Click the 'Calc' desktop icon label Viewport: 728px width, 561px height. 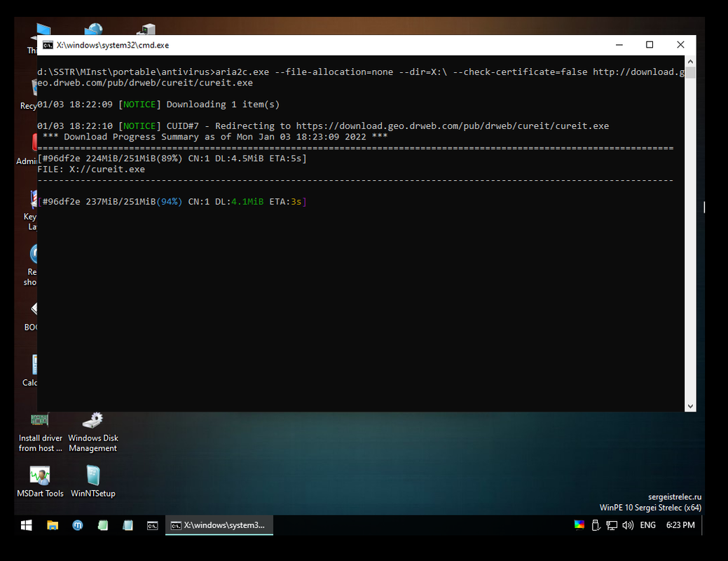pyautogui.click(x=29, y=382)
